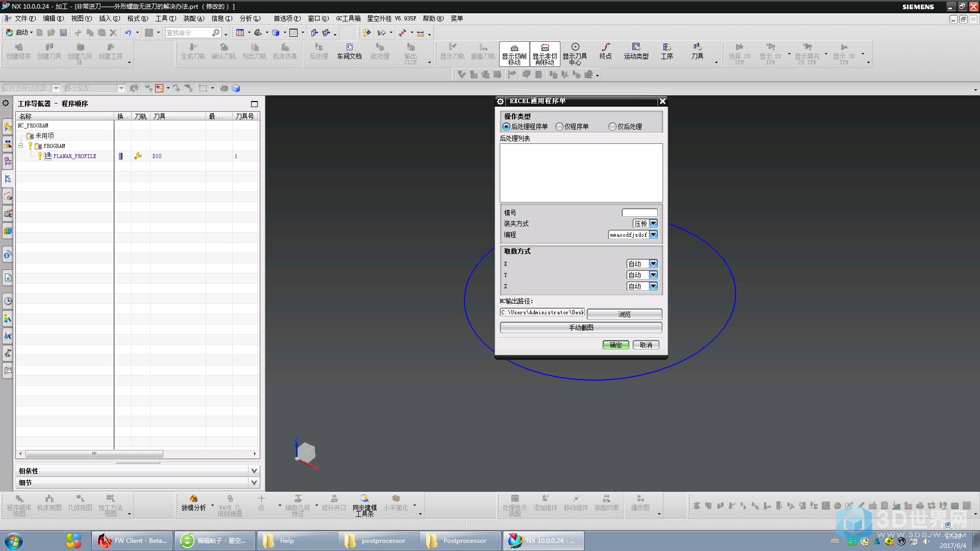Click the 终点 toolbar icon
980x551 pixels.
click(x=605, y=51)
